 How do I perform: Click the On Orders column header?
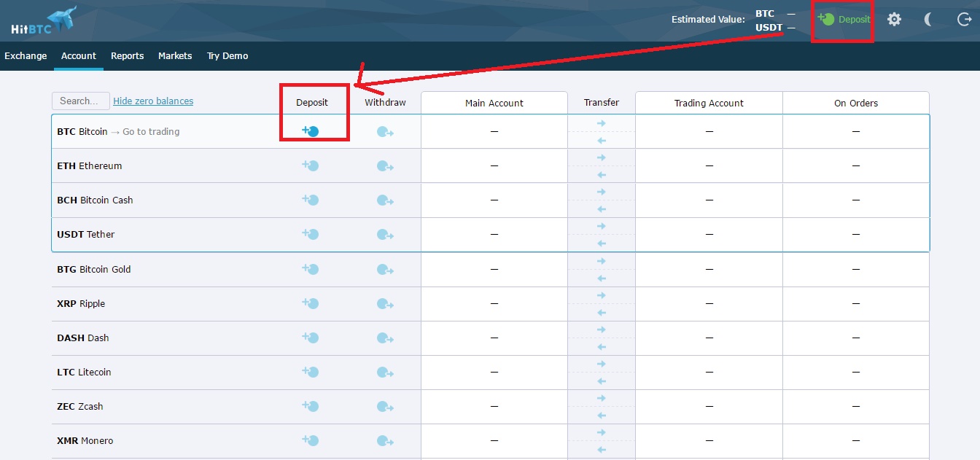coord(856,103)
